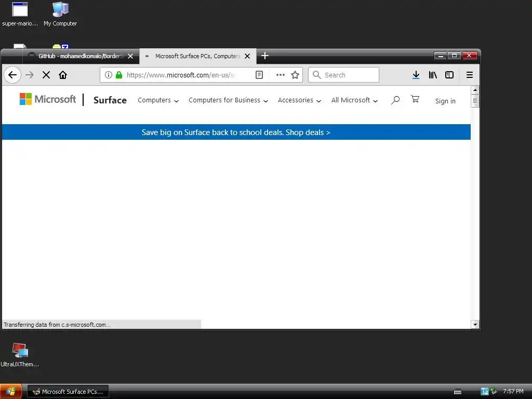
Task: Open the Library bookshelf icon
Action: tap(433, 75)
